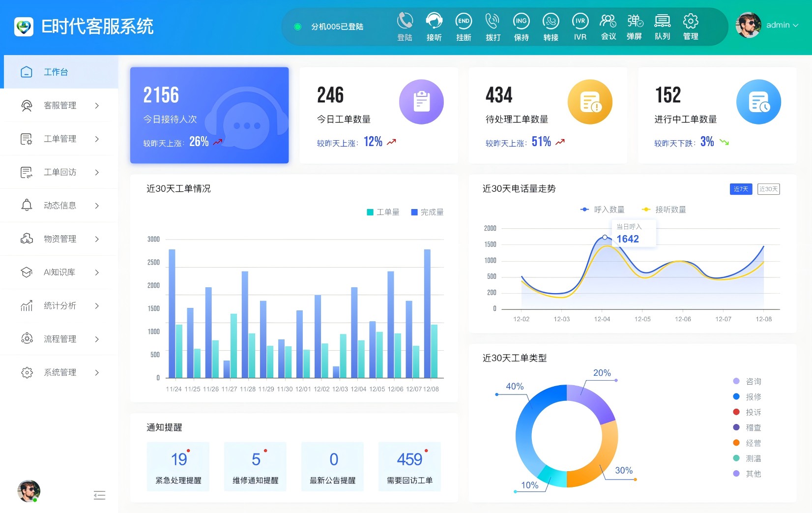Click the 工作台 sidebar icon
This screenshot has height=513, width=812.
click(x=27, y=72)
